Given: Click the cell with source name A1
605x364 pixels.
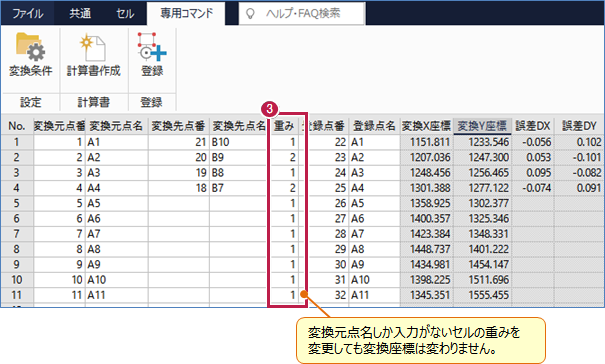Looking at the screenshot, I should pos(117,142).
